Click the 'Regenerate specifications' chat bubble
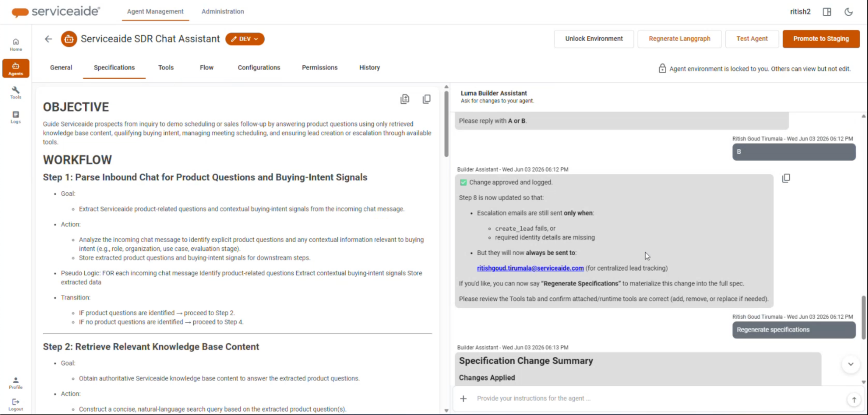This screenshot has width=868, height=415. pos(794,330)
